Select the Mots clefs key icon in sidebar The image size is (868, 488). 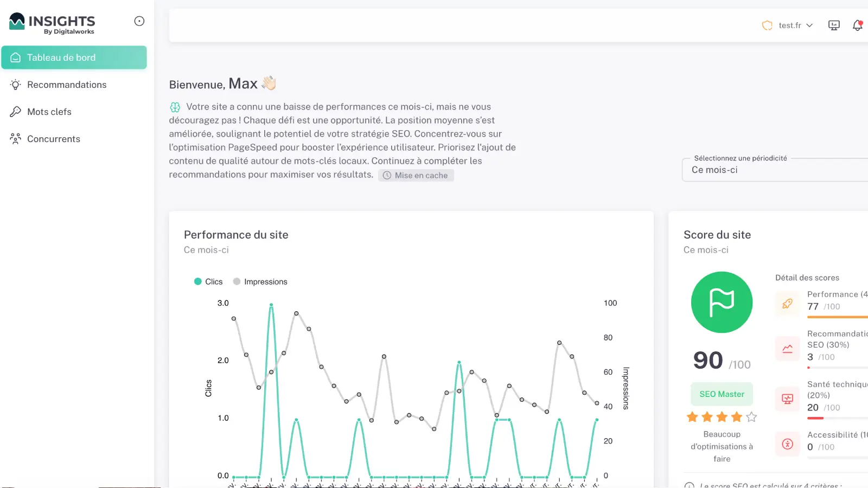click(x=16, y=112)
